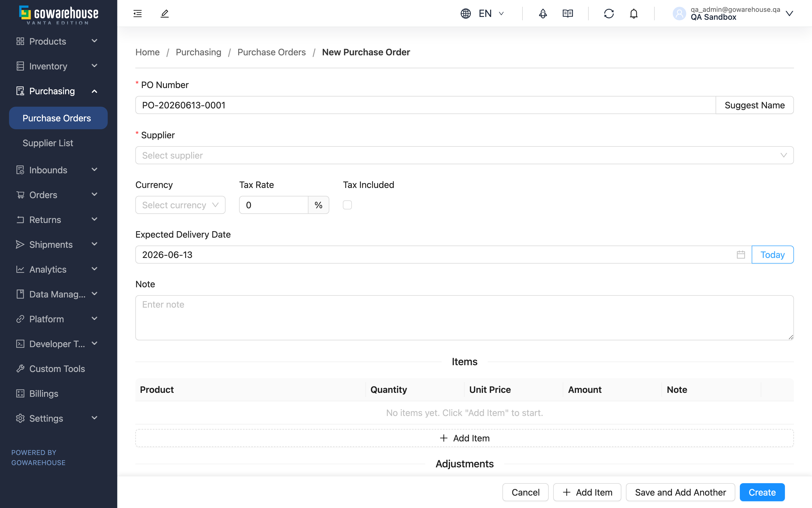Image resolution: width=812 pixels, height=508 pixels.
Task: Expand the Orders menu chevron
Action: pyautogui.click(x=95, y=194)
